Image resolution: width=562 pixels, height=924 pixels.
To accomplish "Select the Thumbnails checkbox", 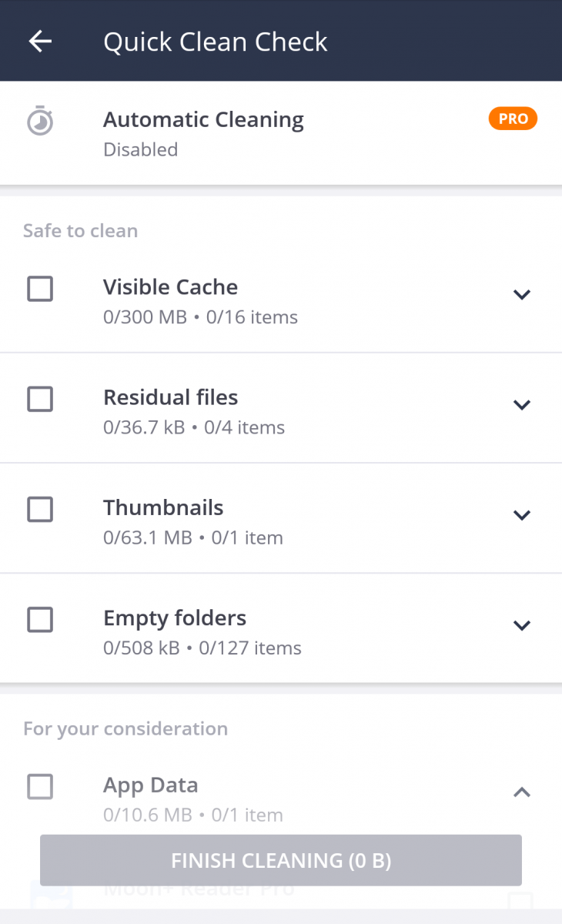I will click(40, 509).
